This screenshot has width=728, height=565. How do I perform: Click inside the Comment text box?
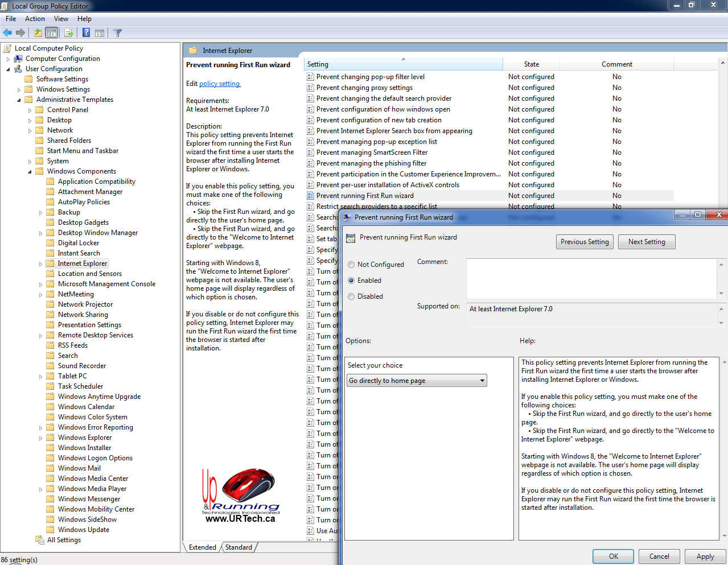coord(591,278)
